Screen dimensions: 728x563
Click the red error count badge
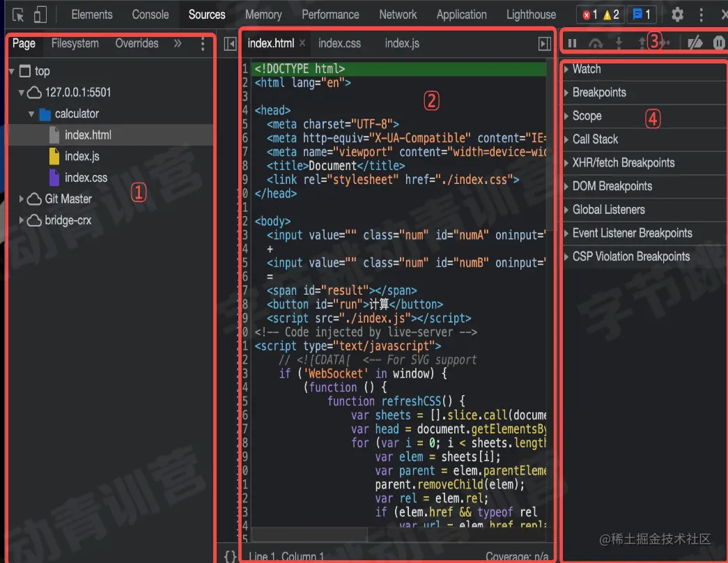pyautogui.click(x=589, y=15)
